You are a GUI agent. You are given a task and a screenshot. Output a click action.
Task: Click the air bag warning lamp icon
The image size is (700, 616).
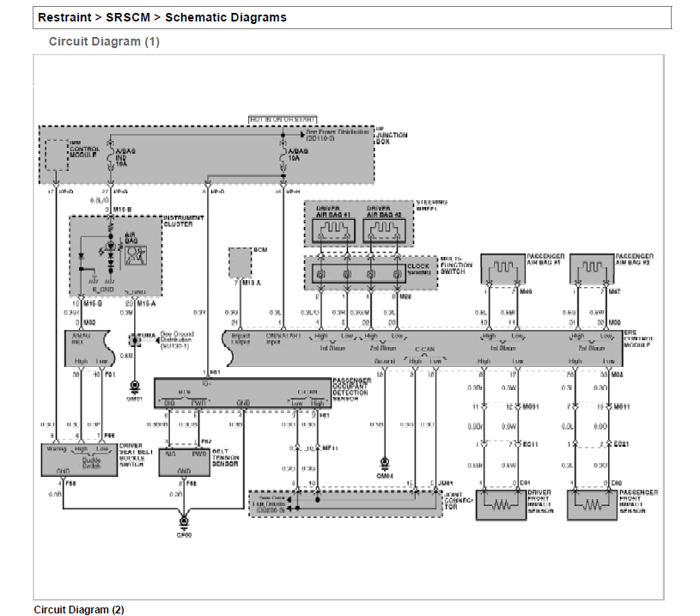(136, 255)
